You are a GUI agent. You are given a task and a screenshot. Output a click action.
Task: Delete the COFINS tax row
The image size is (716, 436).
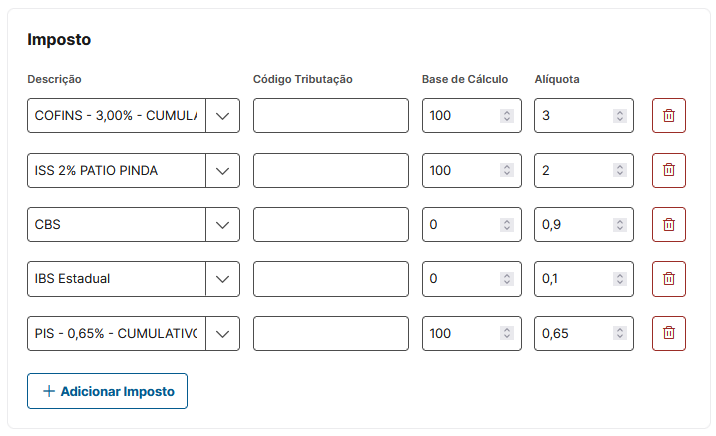pyautogui.click(x=669, y=116)
